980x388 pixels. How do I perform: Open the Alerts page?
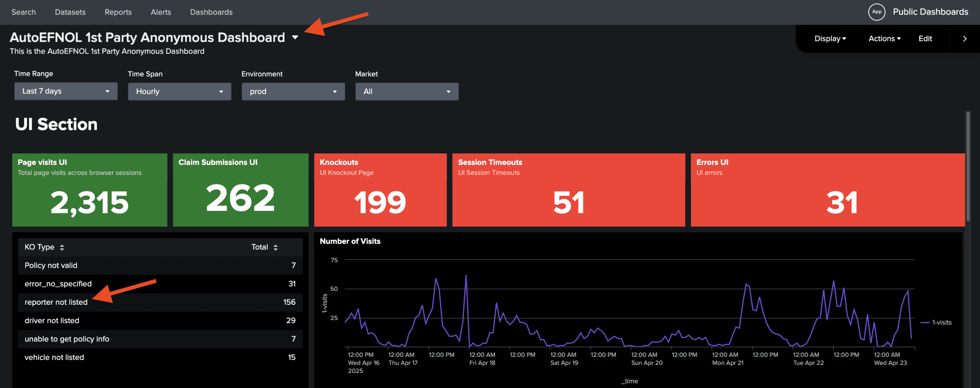point(160,12)
